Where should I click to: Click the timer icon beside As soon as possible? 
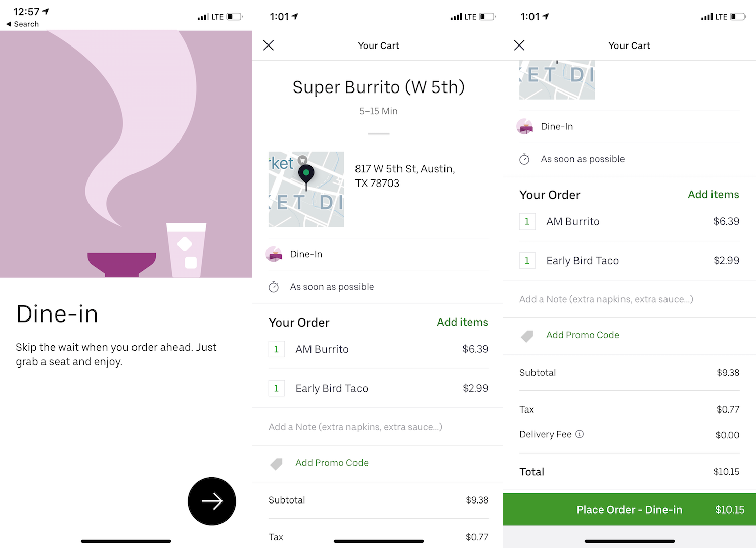[274, 287]
